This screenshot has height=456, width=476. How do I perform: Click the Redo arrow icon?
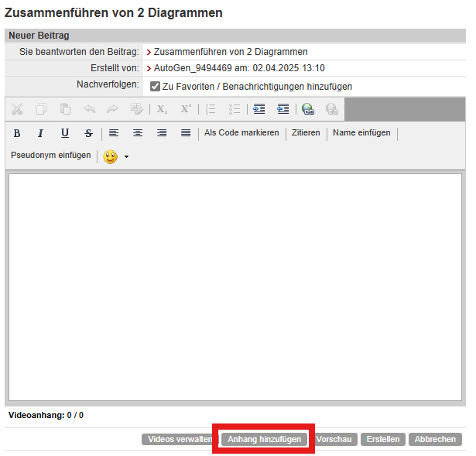pyautogui.click(x=113, y=109)
